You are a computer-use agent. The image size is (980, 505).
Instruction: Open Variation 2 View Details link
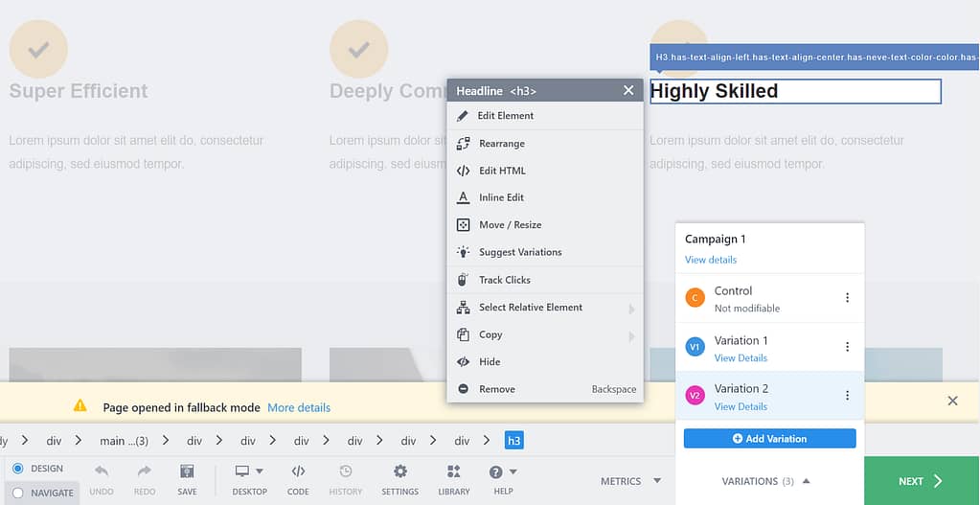[741, 407]
